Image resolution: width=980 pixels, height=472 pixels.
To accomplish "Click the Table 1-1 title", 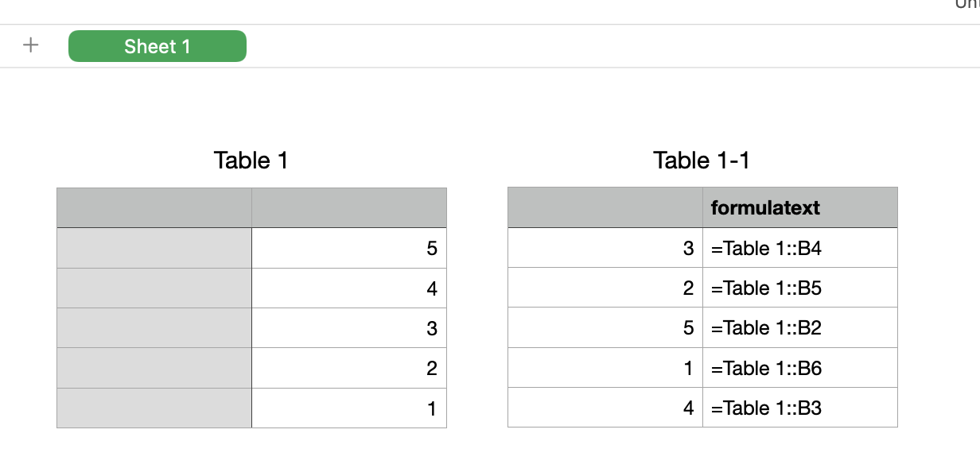I will click(x=701, y=161).
